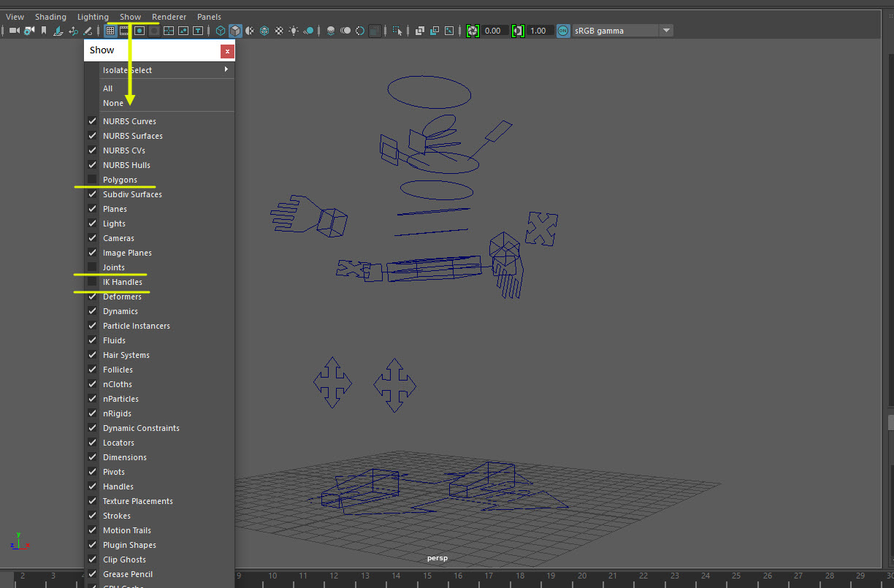This screenshot has width=894, height=588.
Task: Expand the Isolate Select submenu
Action: click(167, 69)
